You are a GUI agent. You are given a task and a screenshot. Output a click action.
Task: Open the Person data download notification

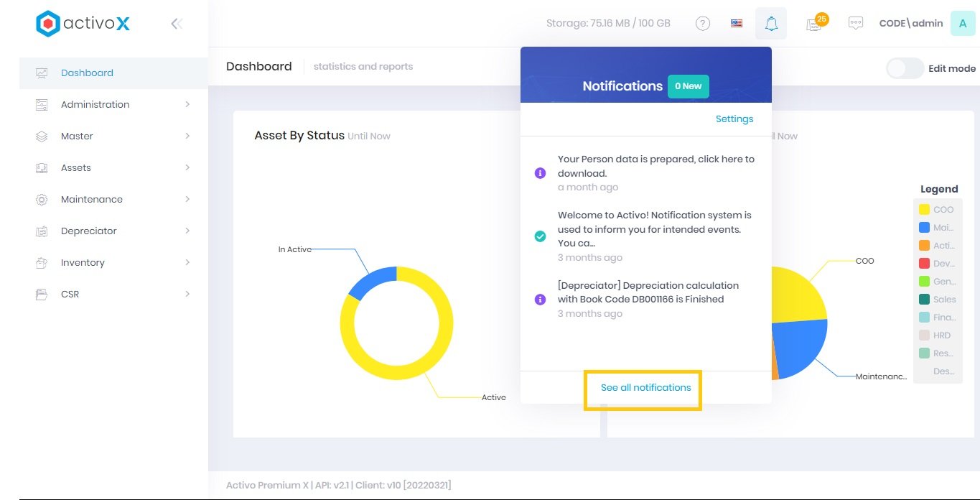tap(655, 166)
